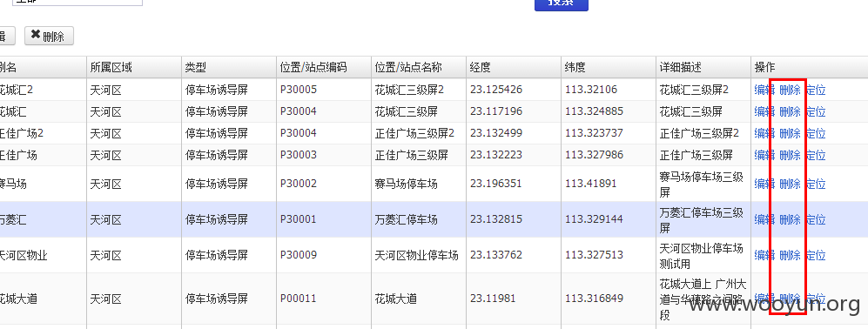Screen dimensions: 868x329
Task: Open 编辑 for the 花城汇三级屏 row (113.324885)
Action: (x=764, y=112)
